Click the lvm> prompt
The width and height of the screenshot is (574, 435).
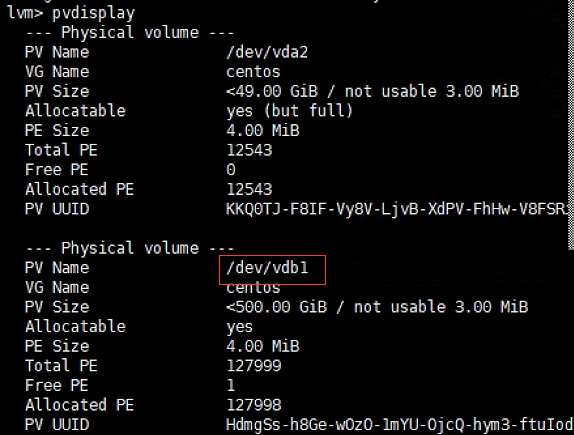25,13
